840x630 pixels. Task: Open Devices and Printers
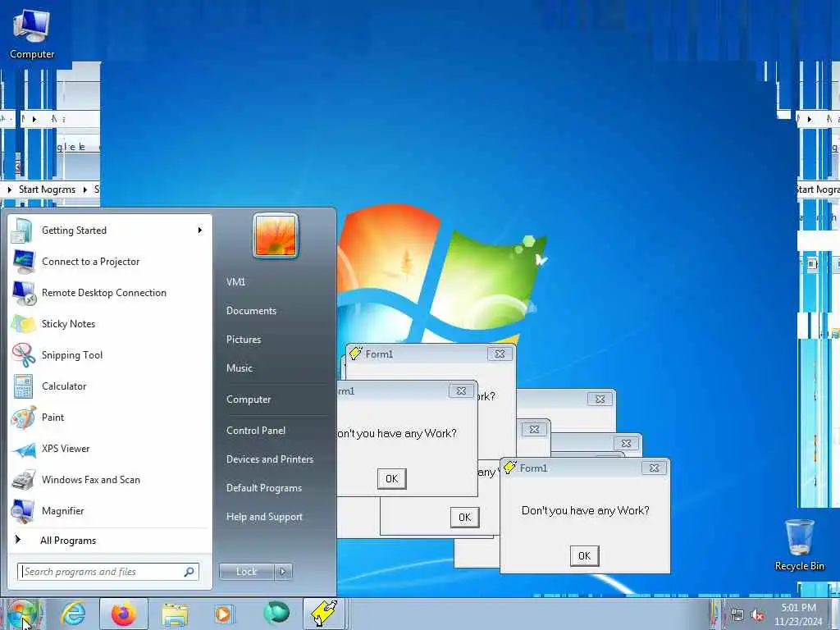point(269,459)
